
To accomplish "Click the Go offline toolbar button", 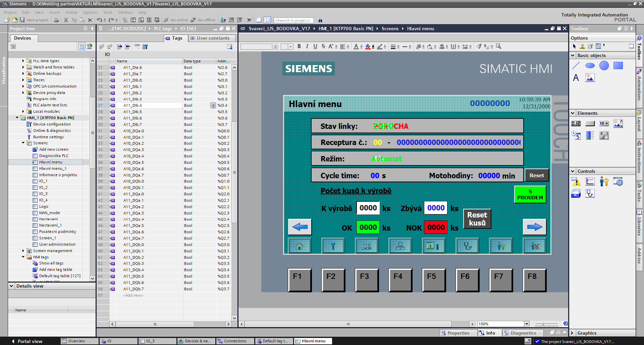I will [203, 20].
